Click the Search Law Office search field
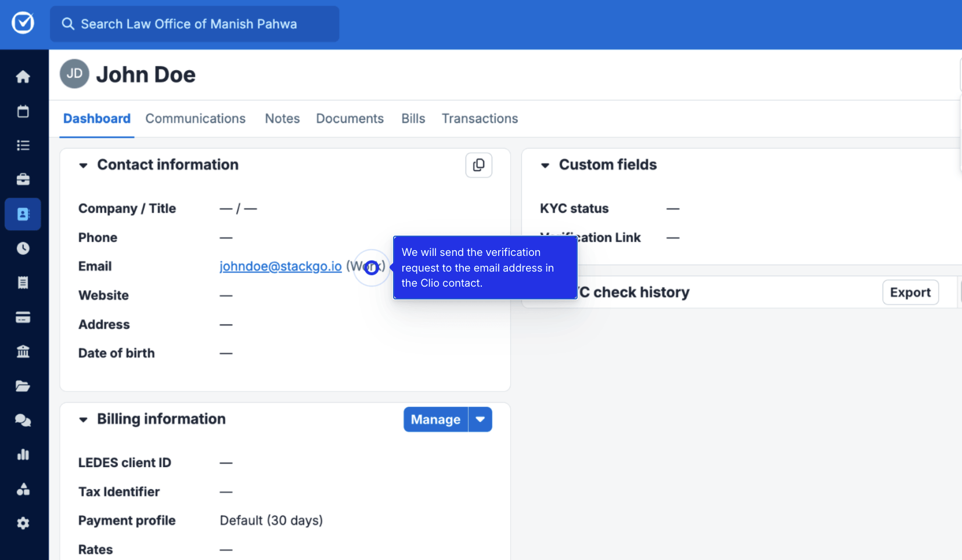This screenshot has width=962, height=560. pos(194,24)
